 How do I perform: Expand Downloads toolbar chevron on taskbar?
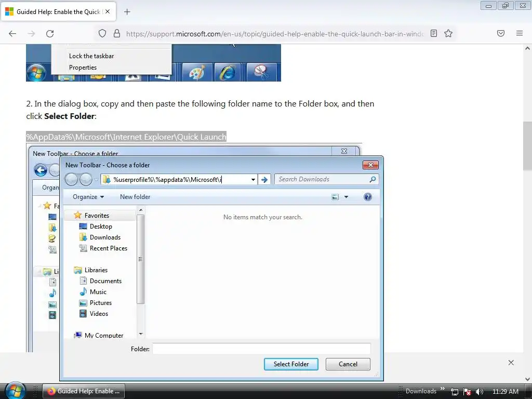443,389
